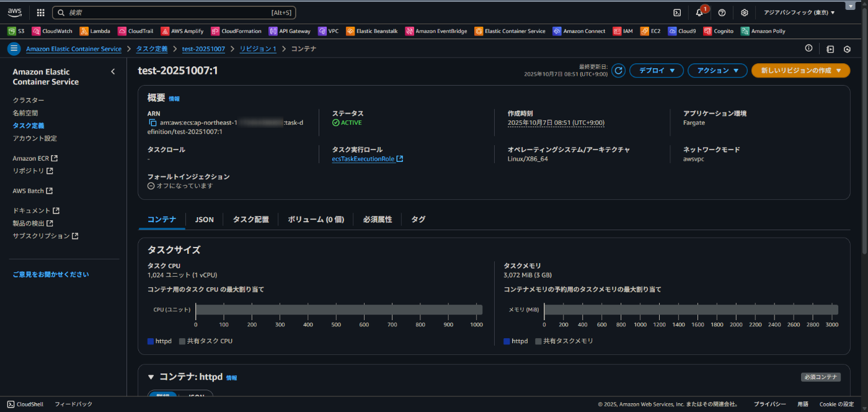Focus the 検索 search field

click(174, 12)
